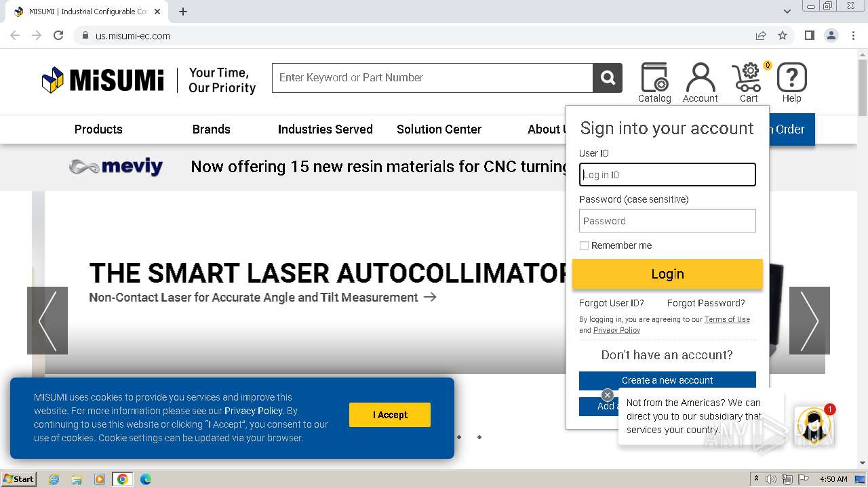Open the shopping Cart icon

point(749,83)
